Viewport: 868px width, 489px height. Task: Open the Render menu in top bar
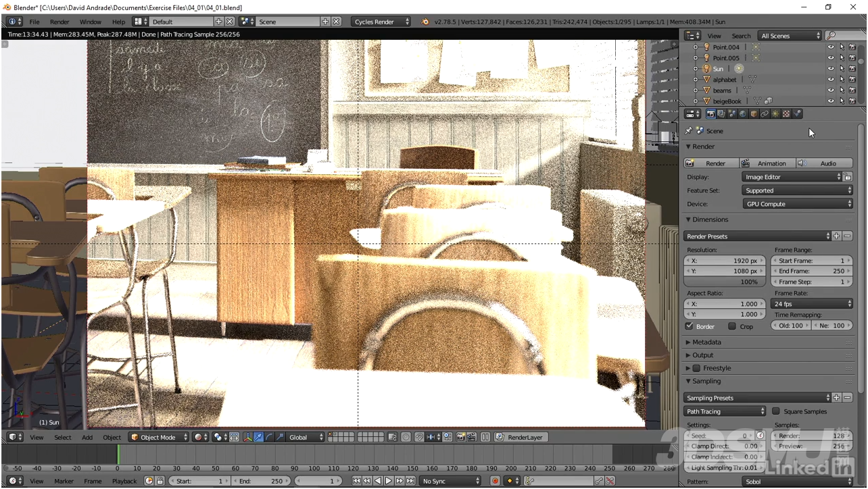[x=59, y=22]
